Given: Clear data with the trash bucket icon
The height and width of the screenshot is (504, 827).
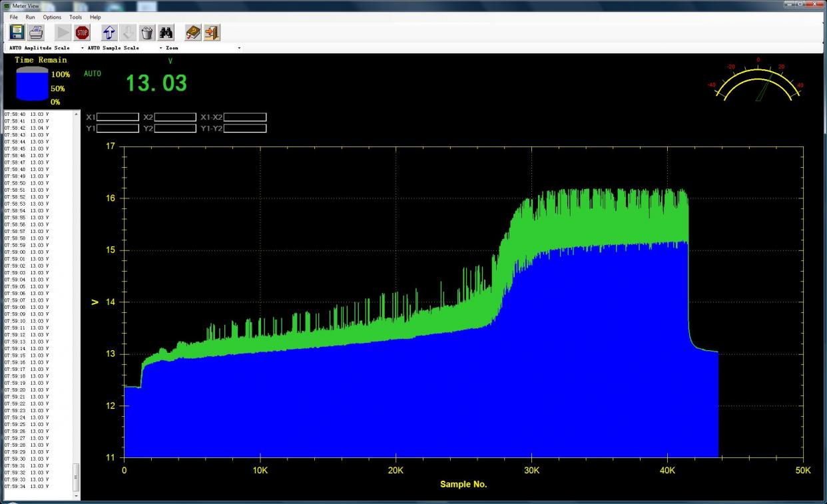Looking at the screenshot, I should pyautogui.click(x=147, y=32).
